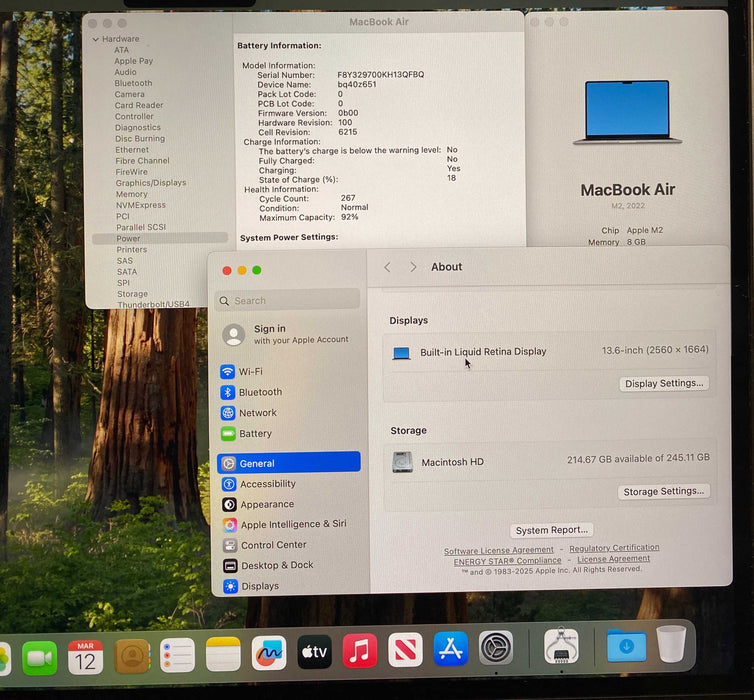The image size is (754, 700).
Task: Select Diagnostics in System Information
Action: tap(138, 127)
